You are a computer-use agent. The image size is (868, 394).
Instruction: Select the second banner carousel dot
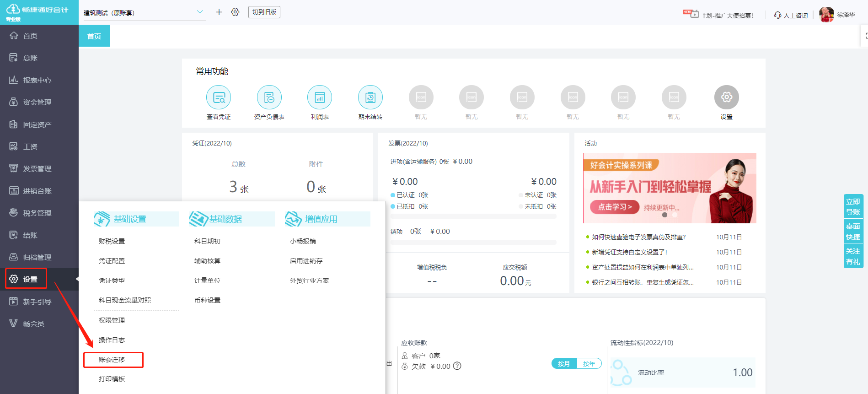tap(675, 215)
